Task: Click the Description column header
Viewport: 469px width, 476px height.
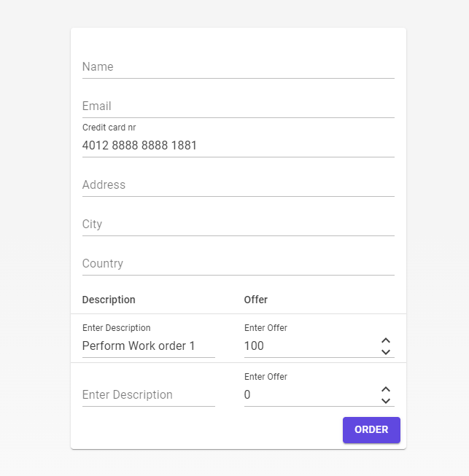Action: 109,300
